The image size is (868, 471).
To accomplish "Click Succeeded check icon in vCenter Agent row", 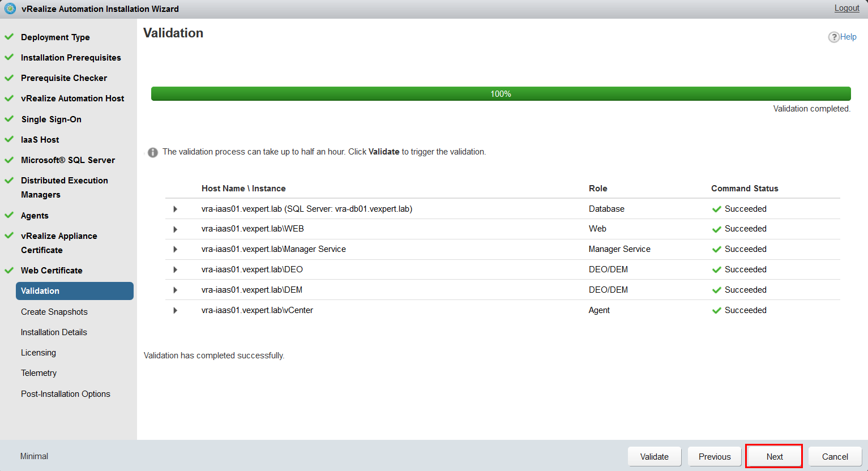I will (x=716, y=311).
